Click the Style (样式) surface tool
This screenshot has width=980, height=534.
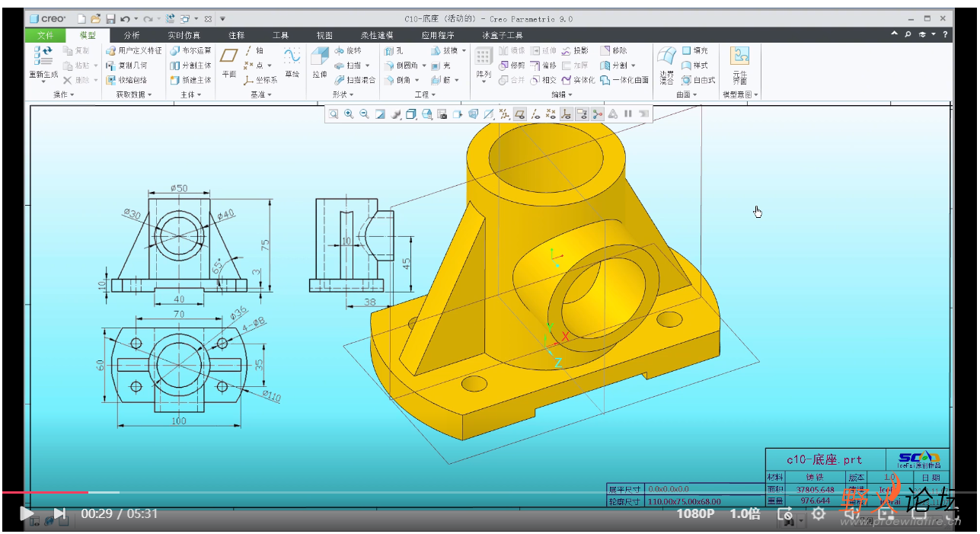pos(694,65)
